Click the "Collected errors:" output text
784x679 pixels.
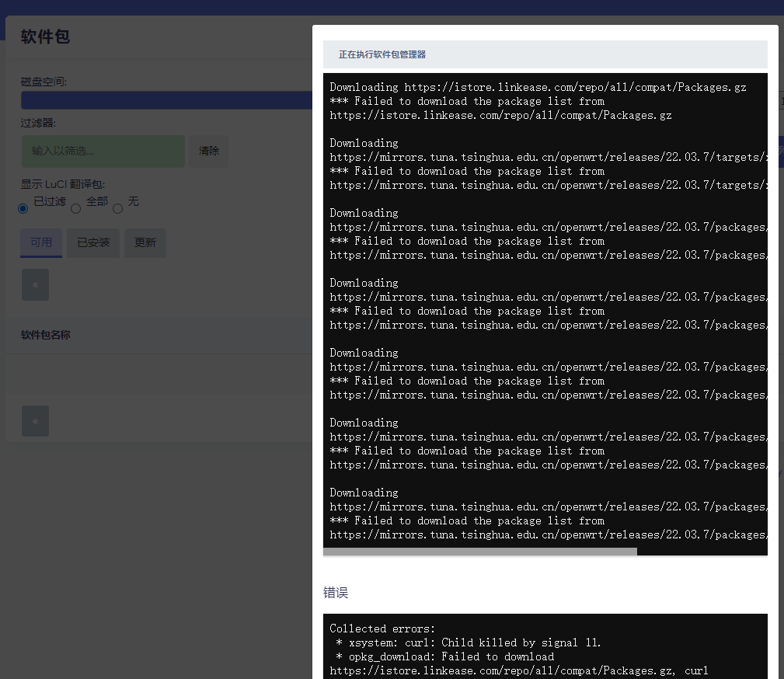(x=382, y=629)
